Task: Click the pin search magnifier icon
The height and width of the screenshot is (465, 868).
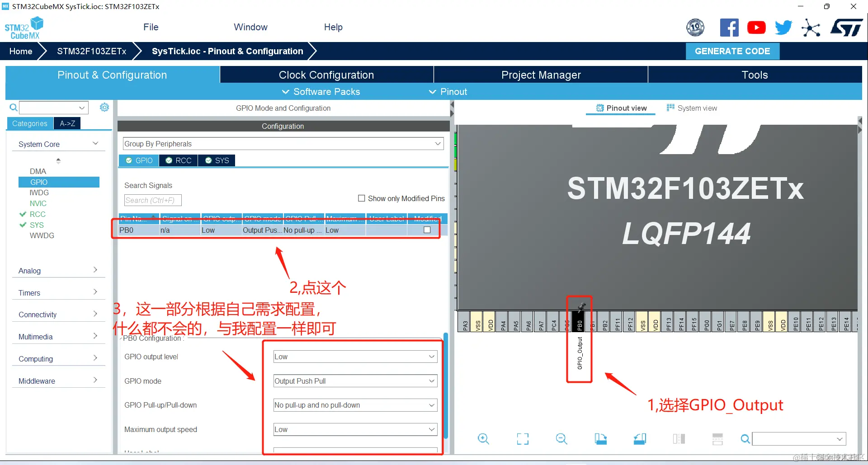Action: click(x=745, y=438)
